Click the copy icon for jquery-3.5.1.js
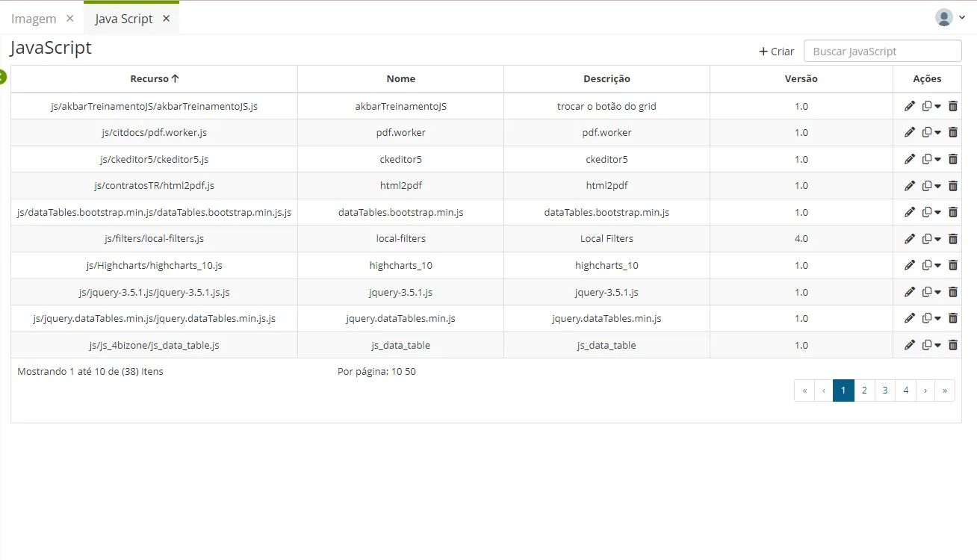977x560 pixels. 927,292
